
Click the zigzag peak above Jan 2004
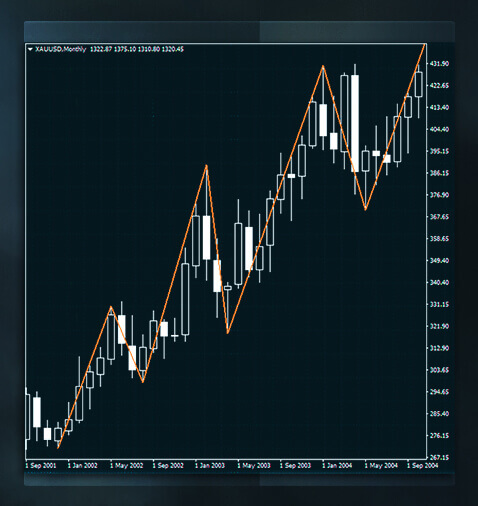tap(323, 66)
